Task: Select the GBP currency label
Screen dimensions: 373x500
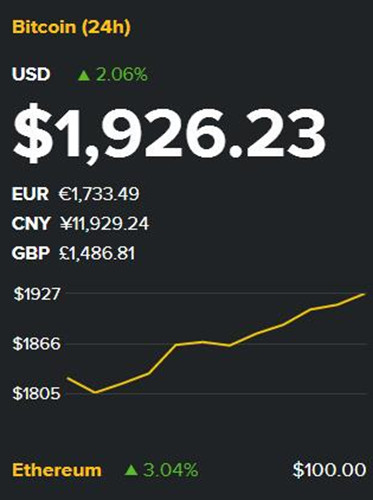Action: click(31, 253)
